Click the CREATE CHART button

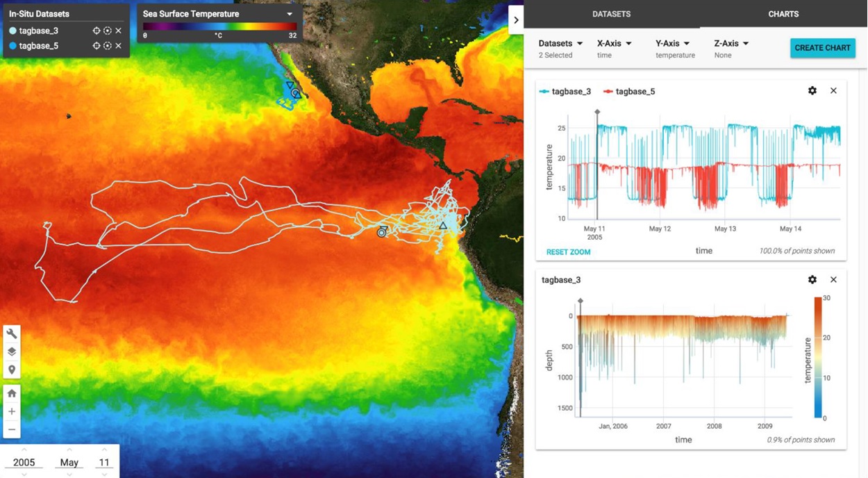[822, 48]
